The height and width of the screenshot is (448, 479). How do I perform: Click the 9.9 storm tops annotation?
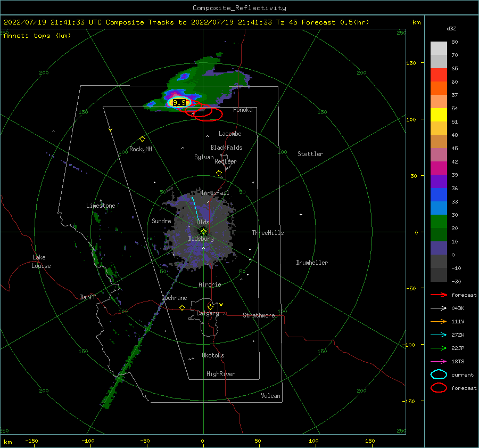pyautogui.click(x=179, y=102)
